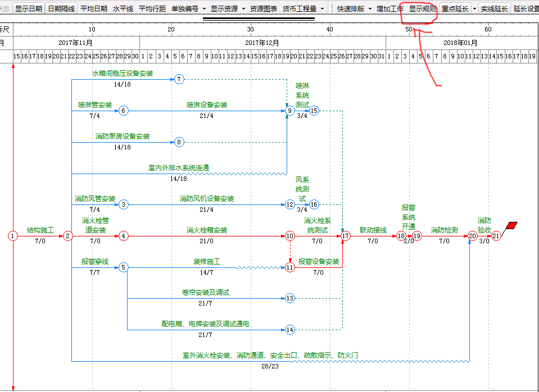Click the 2017年11月 month header
The height and width of the screenshot is (392, 539).
click(76, 43)
